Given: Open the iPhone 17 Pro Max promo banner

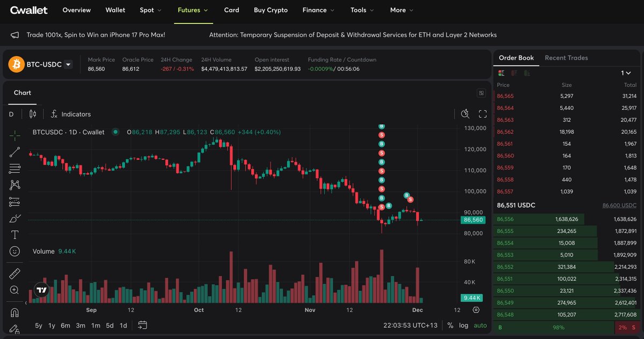Looking at the screenshot, I should pyautogui.click(x=96, y=35).
